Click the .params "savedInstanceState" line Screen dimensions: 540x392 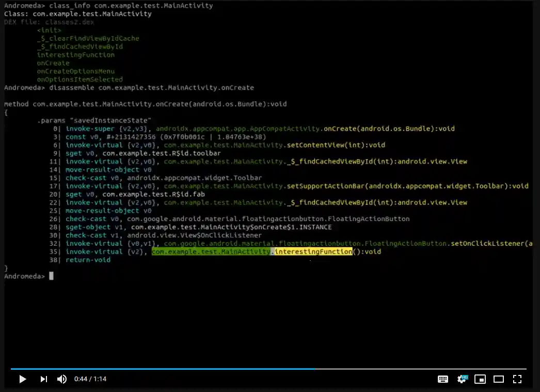coord(93,120)
